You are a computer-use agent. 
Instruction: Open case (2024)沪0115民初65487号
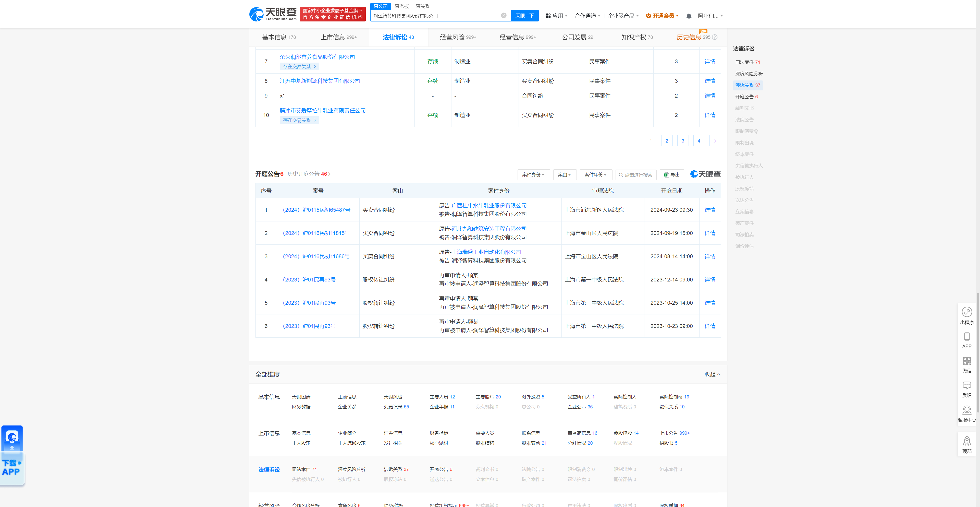coord(316,210)
